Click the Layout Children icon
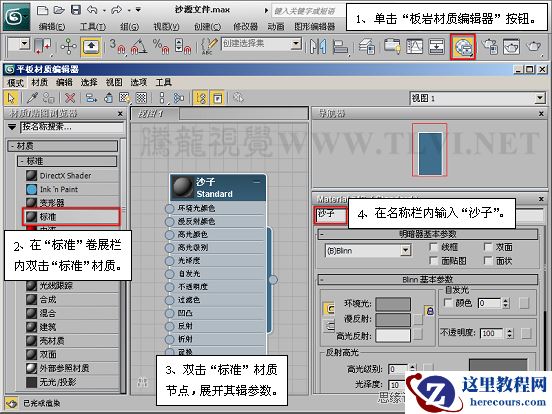 tap(179, 98)
